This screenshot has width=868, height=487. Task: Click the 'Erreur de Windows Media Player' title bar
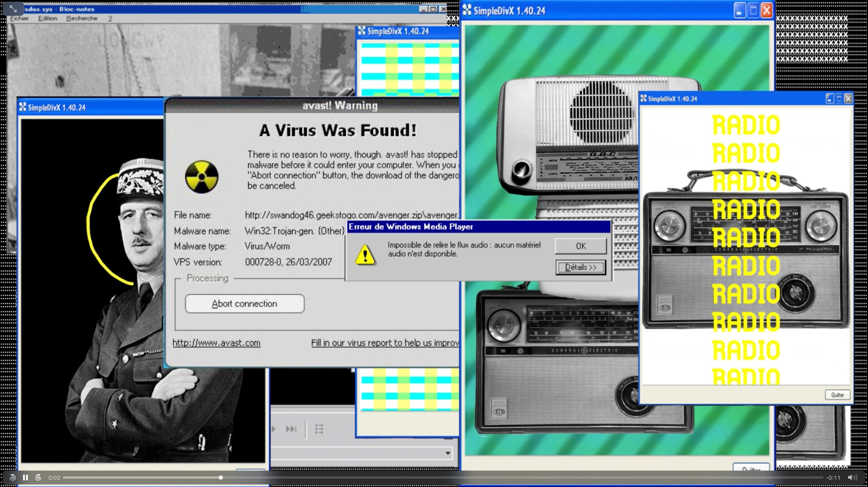[x=478, y=227]
